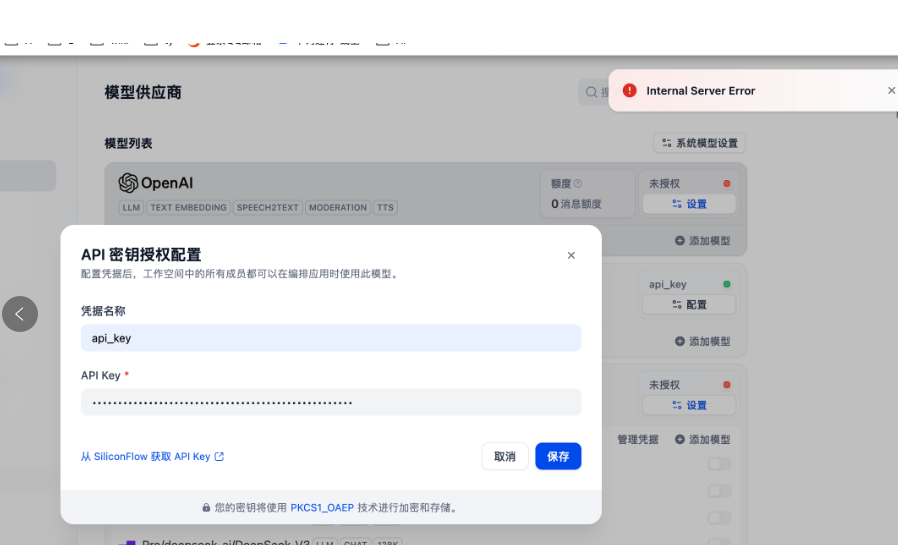
Task: Open the 从 SiliconFlow 获取 API Key link
Action: (152, 457)
